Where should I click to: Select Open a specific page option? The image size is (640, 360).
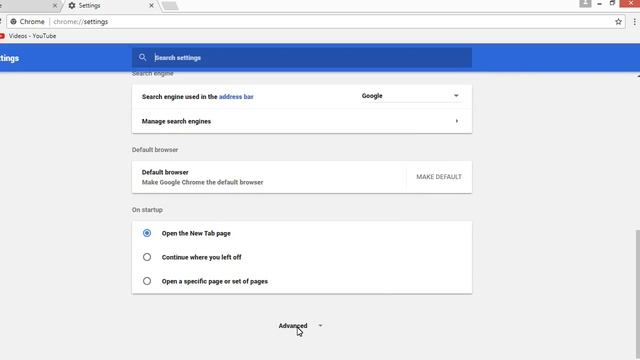point(147,281)
